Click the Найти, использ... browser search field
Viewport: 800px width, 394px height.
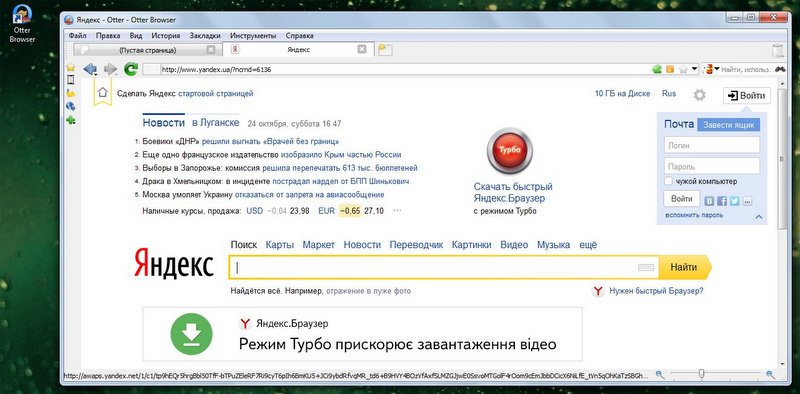pyautogui.click(x=747, y=69)
